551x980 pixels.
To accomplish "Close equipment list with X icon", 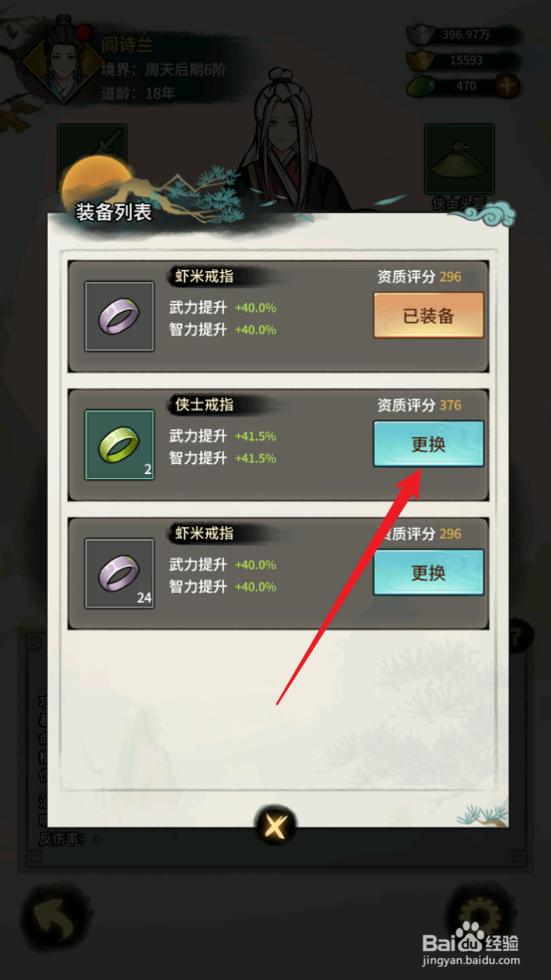I will click(x=275, y=827).
